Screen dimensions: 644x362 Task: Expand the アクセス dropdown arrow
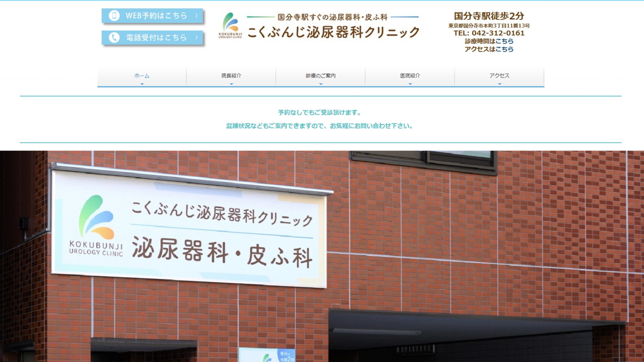pyautogui.click(x=499, y=84)
